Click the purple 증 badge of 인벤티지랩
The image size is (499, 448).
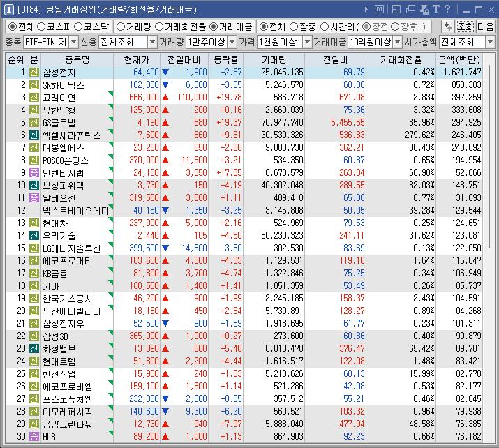point(34,173)
